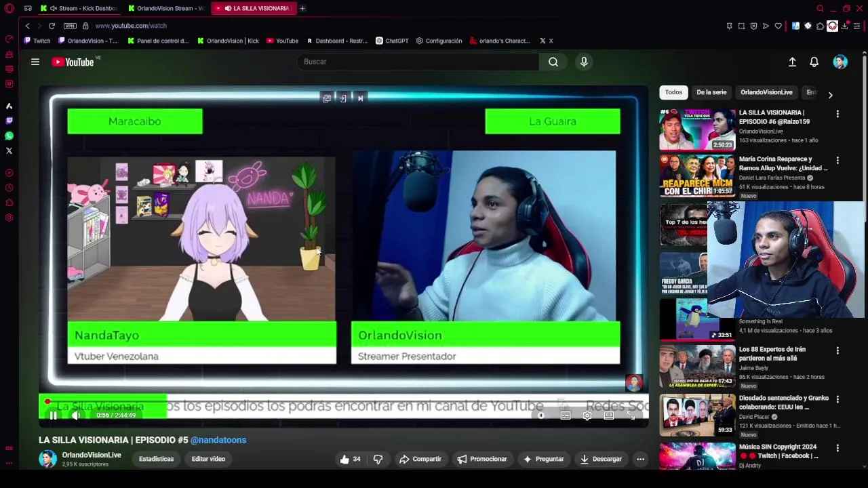Click the OrlandoVisionLive channel avatar
Screen dimensions: 868x488
tap(47, 459)
